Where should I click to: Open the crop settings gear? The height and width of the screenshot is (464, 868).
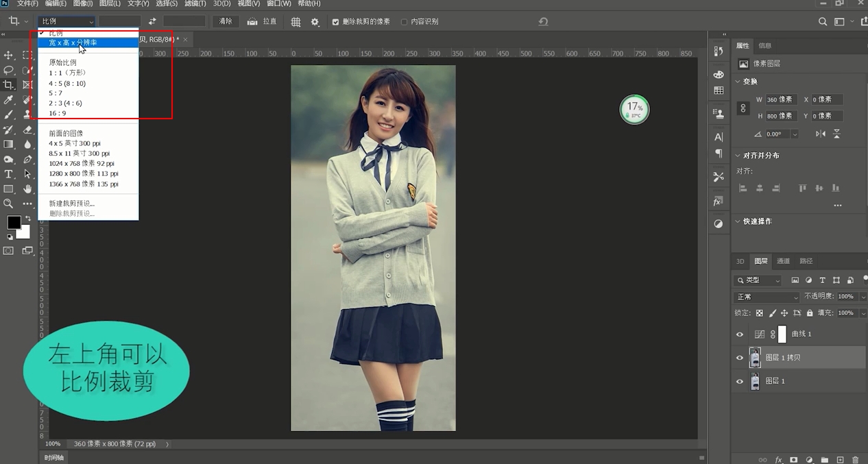(315, 22)
